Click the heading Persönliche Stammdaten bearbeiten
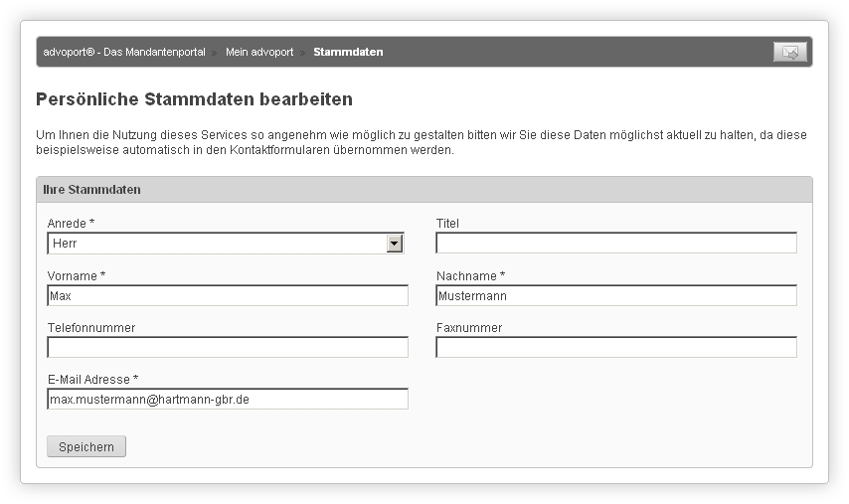 click(x=195, y=99)
